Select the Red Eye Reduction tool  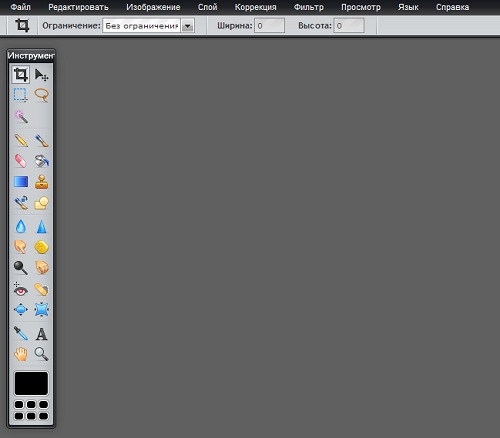tap(21, 289)
